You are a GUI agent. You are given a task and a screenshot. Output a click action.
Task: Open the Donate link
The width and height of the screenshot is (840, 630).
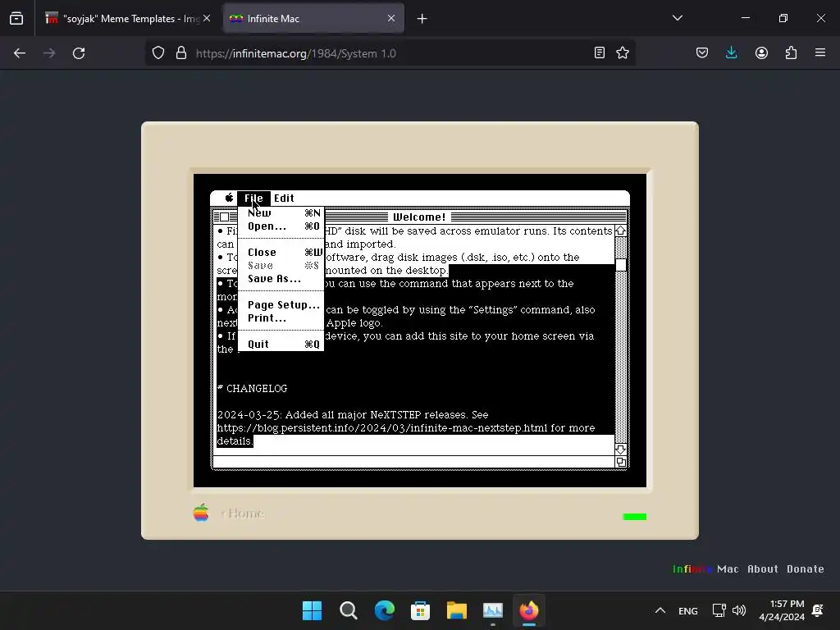click(x=806, y=569)
